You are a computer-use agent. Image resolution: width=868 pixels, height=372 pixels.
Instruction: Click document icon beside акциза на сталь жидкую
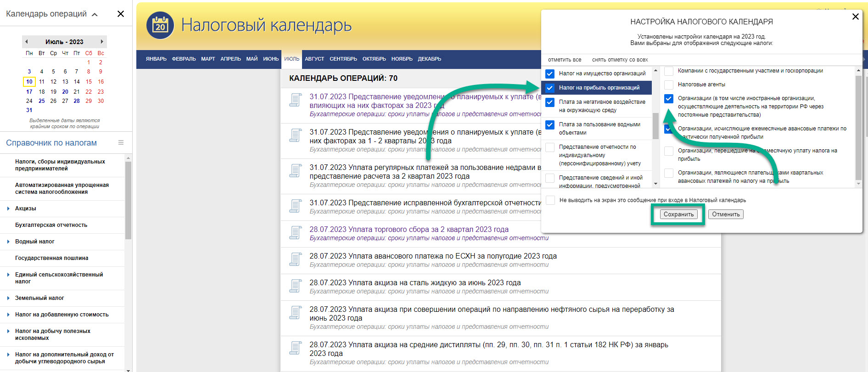[296, 285]
